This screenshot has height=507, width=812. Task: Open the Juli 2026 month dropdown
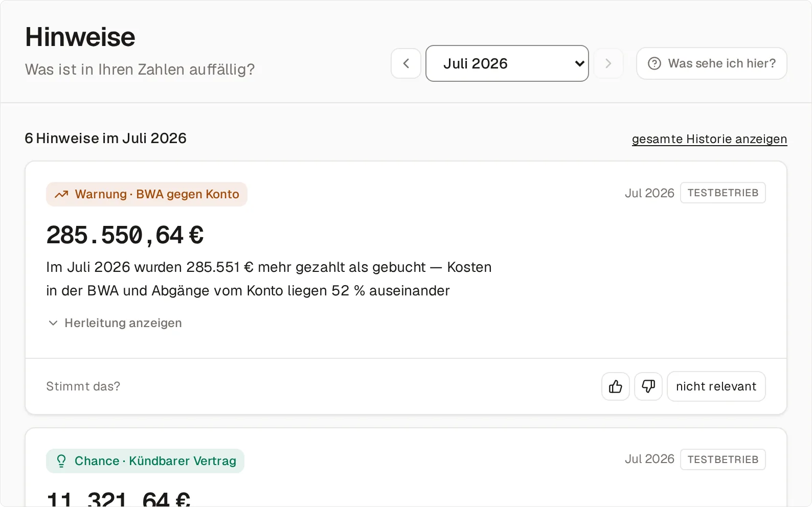click(507, 63)
